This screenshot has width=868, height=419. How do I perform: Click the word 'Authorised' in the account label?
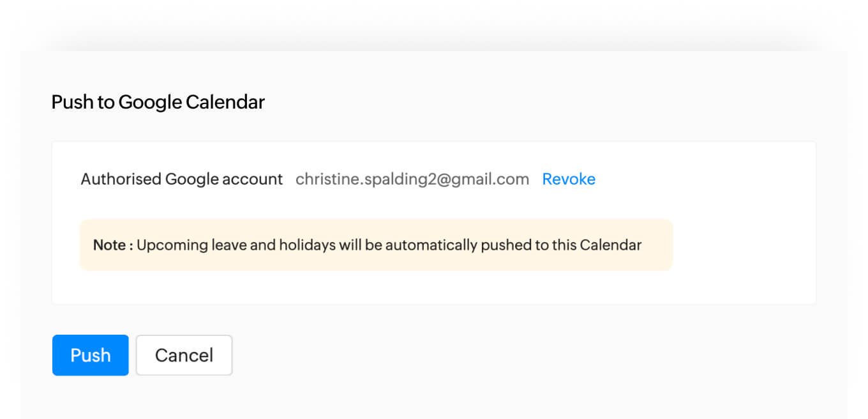(121, 179)
